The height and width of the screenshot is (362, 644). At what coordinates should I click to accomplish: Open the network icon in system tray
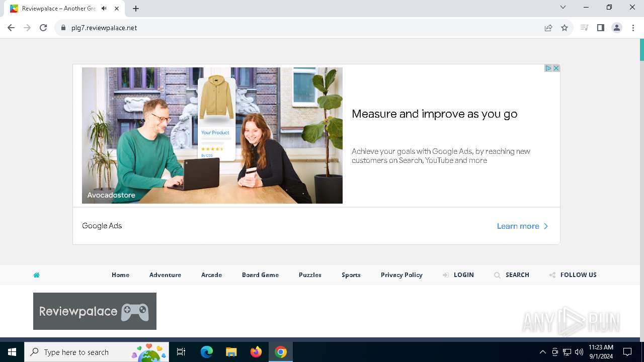point(567,352)
